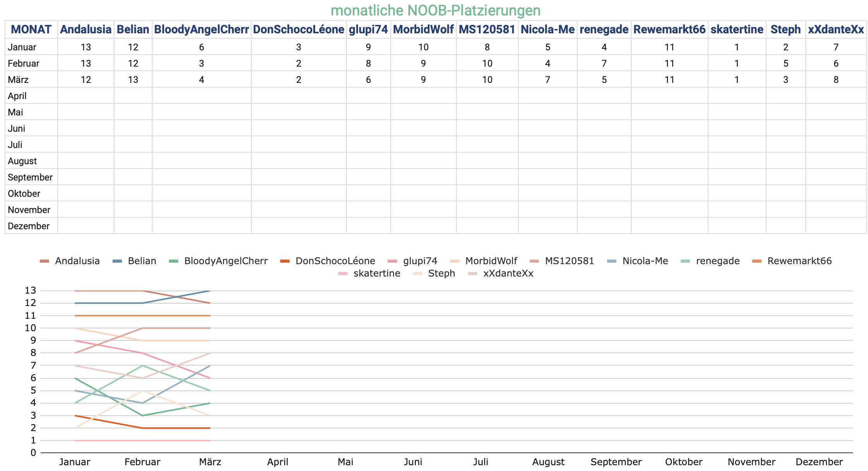Click the MS120581 column header
The width and height of the screenshot is (868, 471).
pyautogui.click(x=487, y=29)
